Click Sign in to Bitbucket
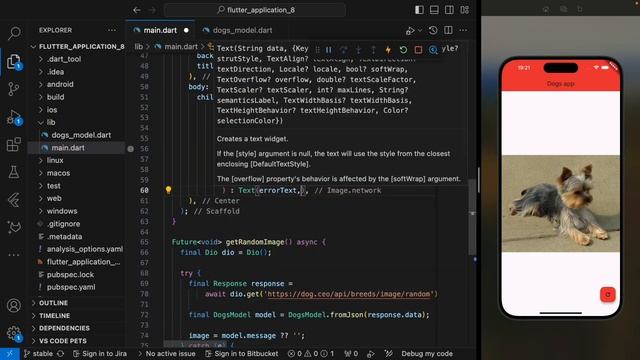Viewport: 640px width, 360px height. (242, 353)
